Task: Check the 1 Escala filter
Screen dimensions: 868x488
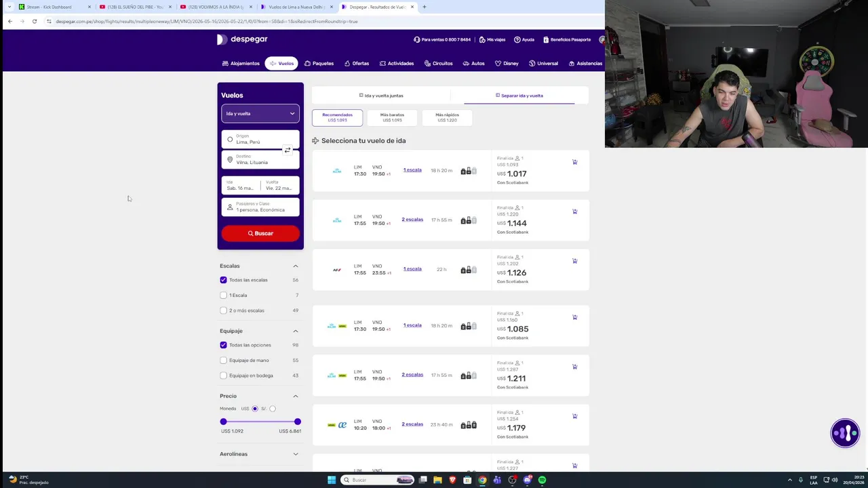Action: tap(223, 296)
